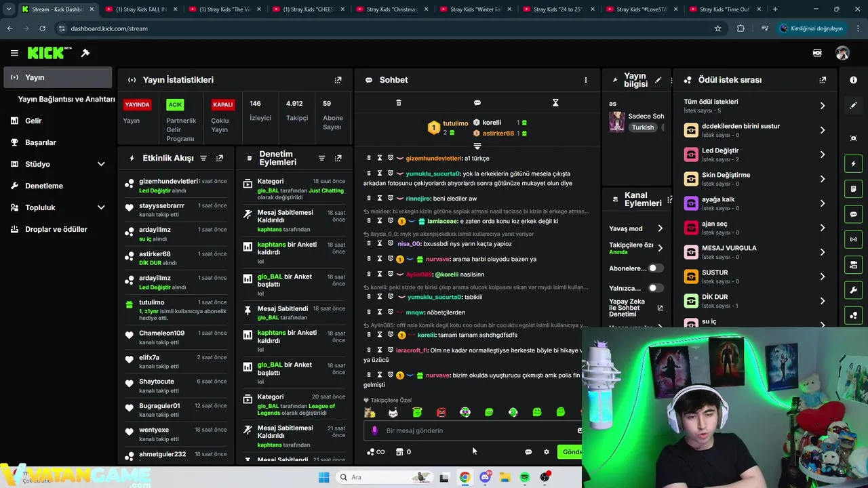
Task: Click the lightning bolt icon in right sidebar
Action: (854, 163)
